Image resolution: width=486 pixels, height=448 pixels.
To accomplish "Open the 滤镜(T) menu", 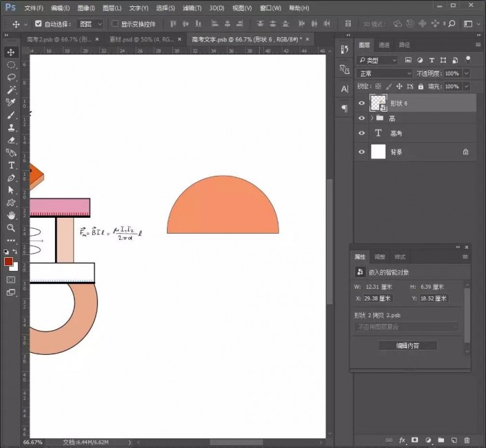I will coord(192,8).
